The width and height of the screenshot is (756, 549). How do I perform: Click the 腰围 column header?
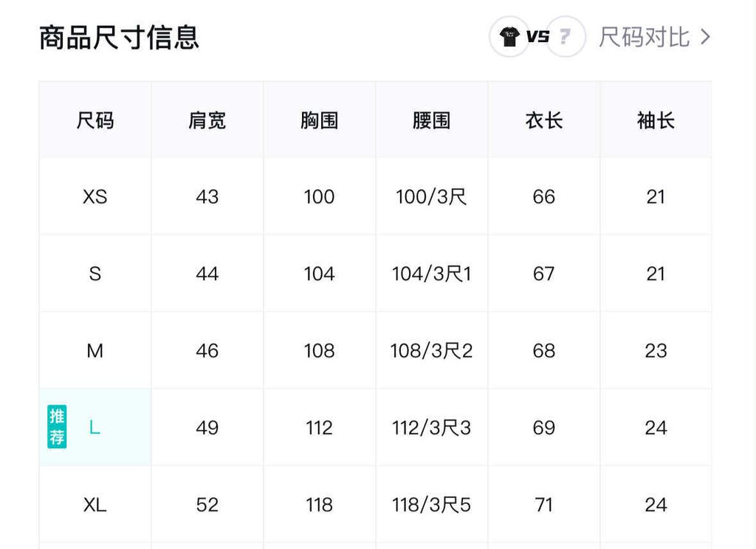pos(432,120)
